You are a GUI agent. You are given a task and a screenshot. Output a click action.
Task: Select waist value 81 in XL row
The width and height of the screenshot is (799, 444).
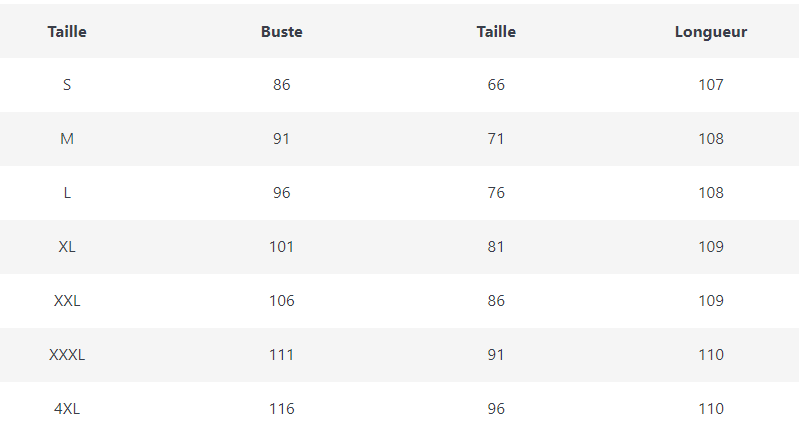point(496,247)
